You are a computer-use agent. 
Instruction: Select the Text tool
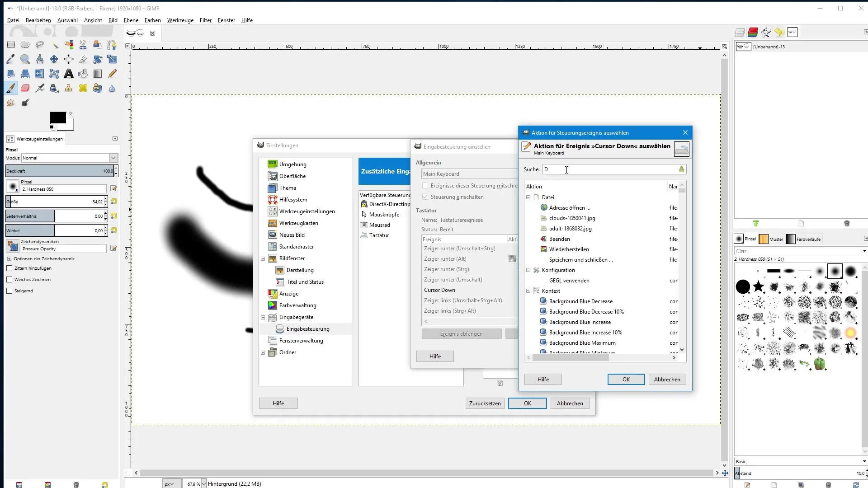pyautogui.click(x=69, y=74)
